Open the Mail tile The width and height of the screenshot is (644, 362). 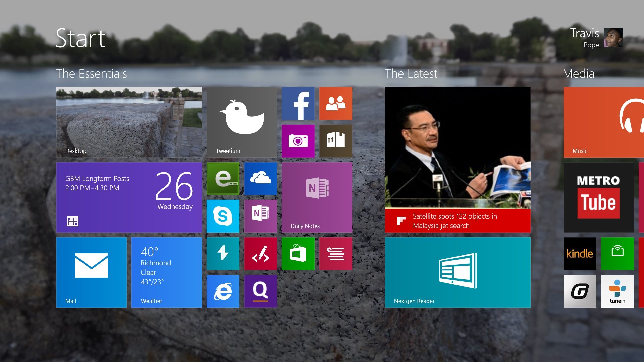tap(92, 273)
